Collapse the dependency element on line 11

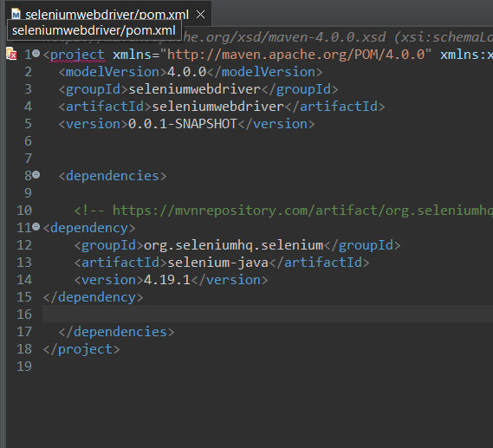click(x=36, y=226)
